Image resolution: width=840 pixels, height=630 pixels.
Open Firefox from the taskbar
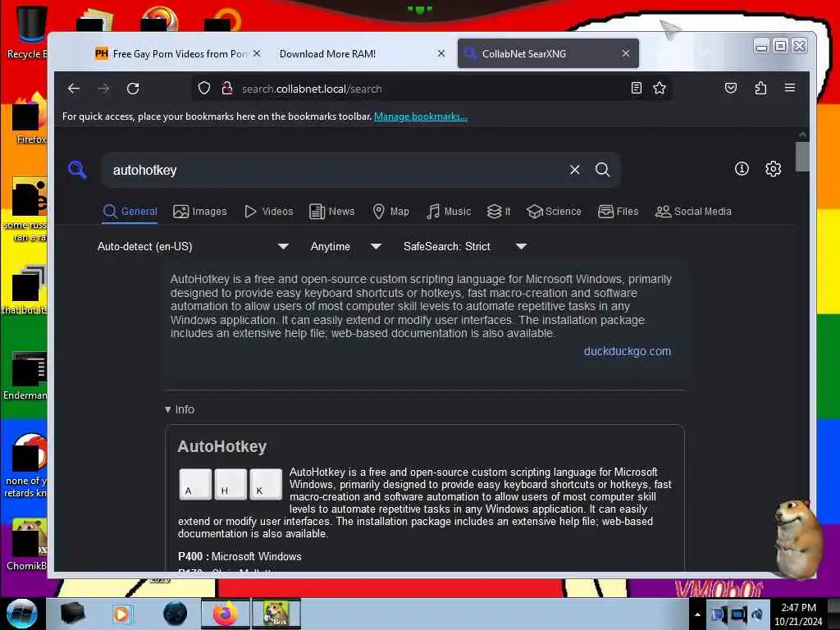[226, 614]
